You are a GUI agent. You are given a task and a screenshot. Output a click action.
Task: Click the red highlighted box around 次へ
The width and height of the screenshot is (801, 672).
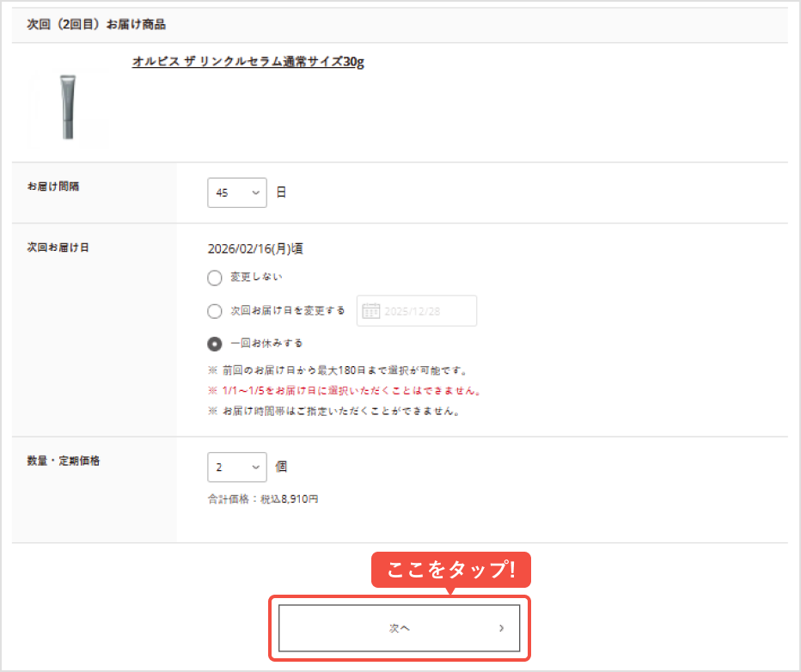click(398, 628)
